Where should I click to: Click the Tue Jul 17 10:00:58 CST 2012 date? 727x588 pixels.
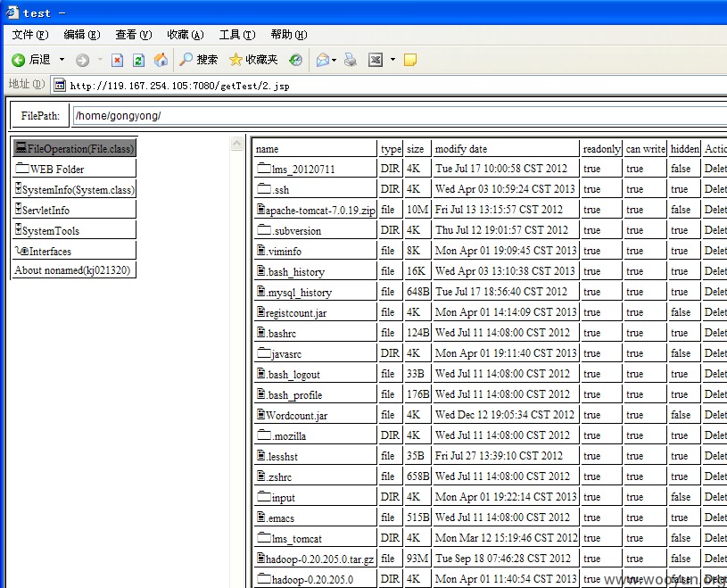pos(501,169)
